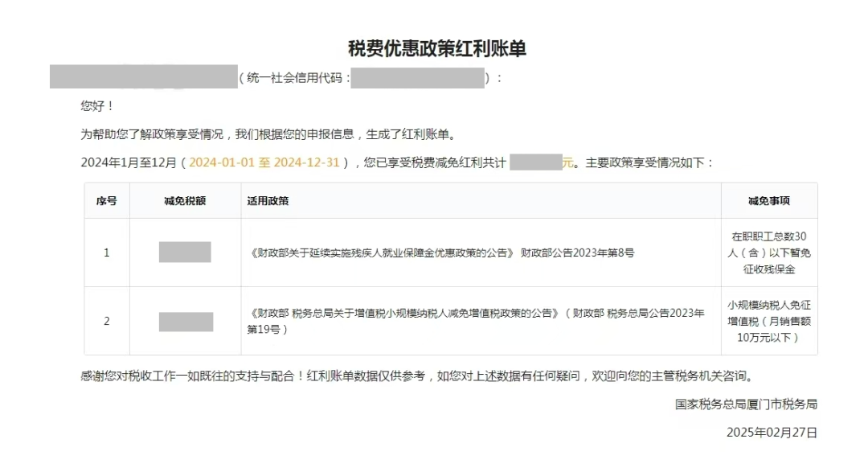Click the cell 在职职工总数30人（含）以下暂免征收残保金
The height and width of the screenshot is (464, 868).
[769, 253]
